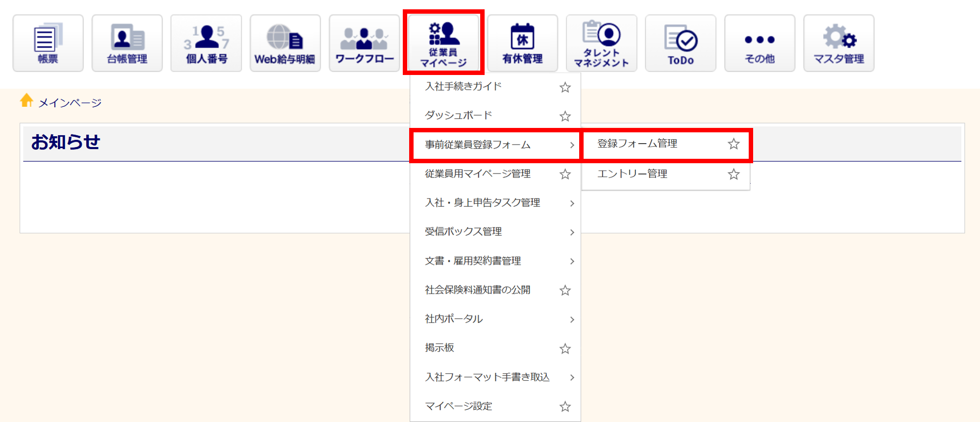Click the 台帳管理 ledger management icon
Screen dimensions: 980x422
[127, 43]
